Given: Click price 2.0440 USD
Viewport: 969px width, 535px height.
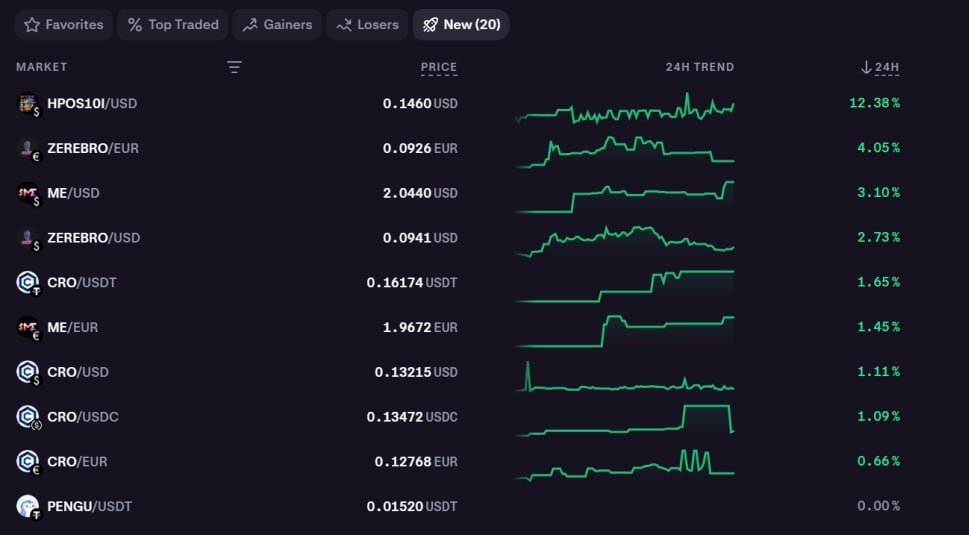Looking at the screenshot, I should click(x=420, y=193).
